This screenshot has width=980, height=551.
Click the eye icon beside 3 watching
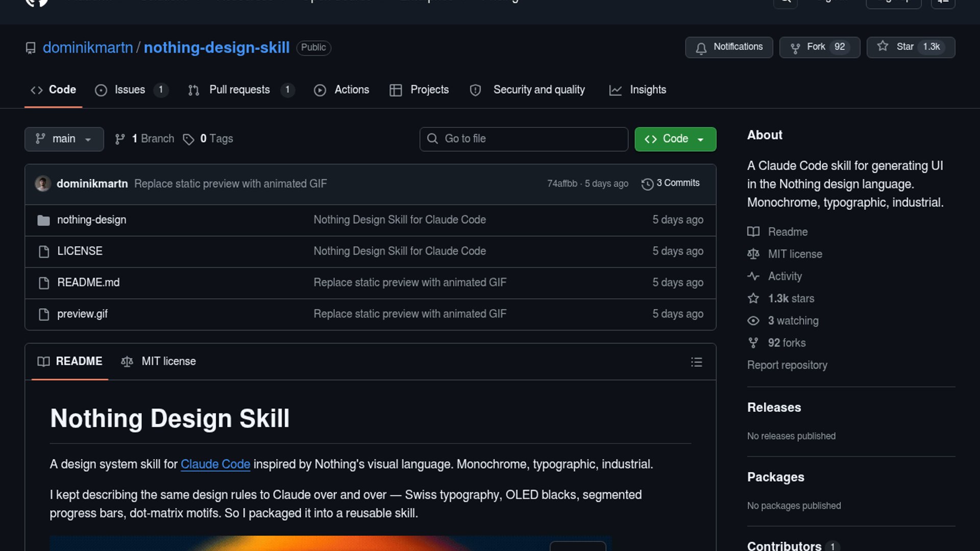tap(753, 321)
